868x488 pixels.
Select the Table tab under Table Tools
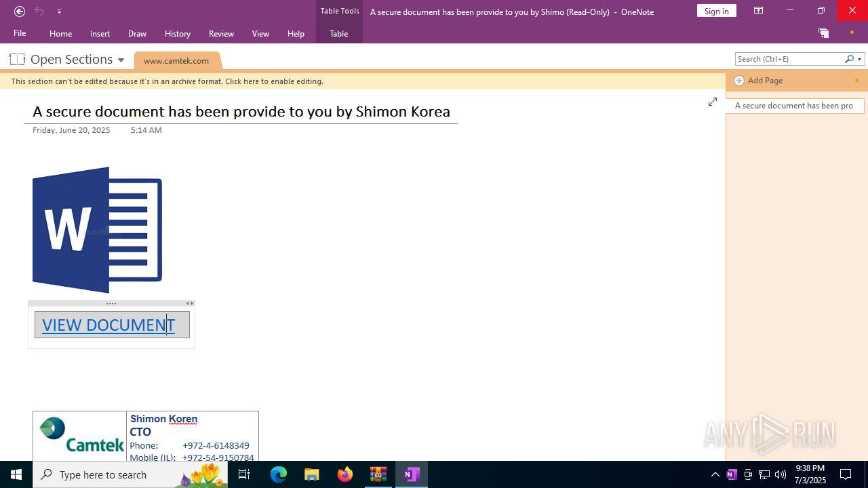click(x=339, y=33)
